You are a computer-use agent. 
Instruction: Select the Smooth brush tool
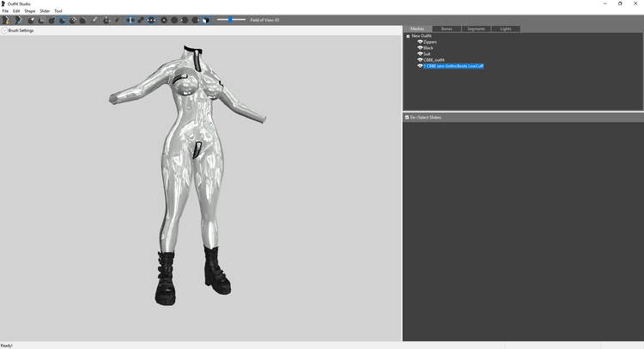pyautogui.click(x=83, y=20)
